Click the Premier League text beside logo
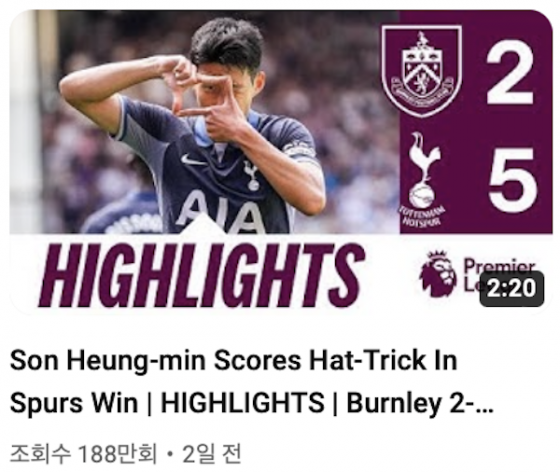The width and height of the screenshot is (560, 472). pyautogui.click(x=499, y=273)
